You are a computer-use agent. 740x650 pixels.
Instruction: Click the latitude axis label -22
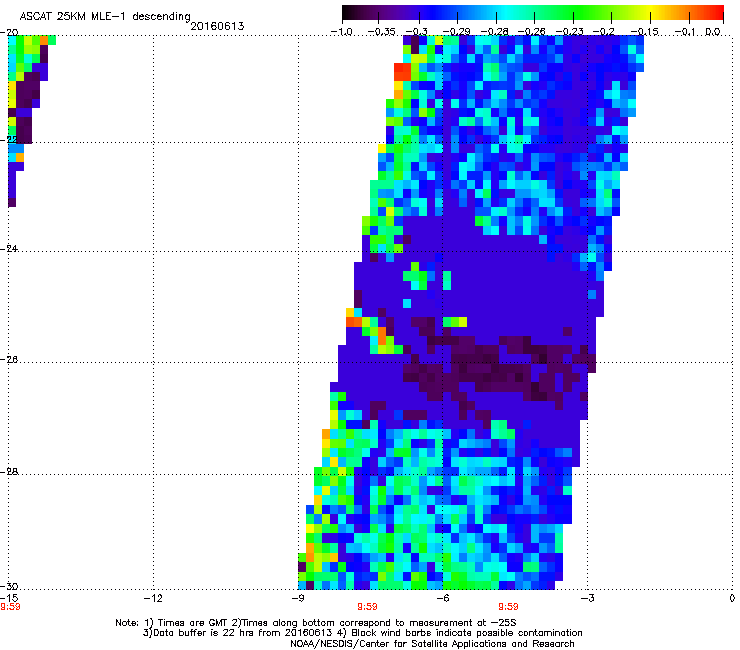[9, 140]
